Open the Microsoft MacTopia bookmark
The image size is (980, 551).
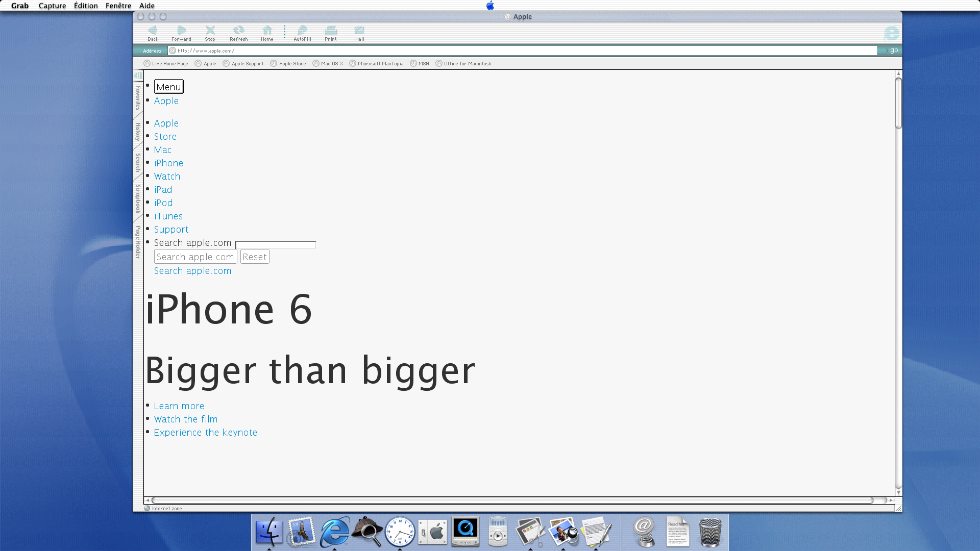click(377, 64)
